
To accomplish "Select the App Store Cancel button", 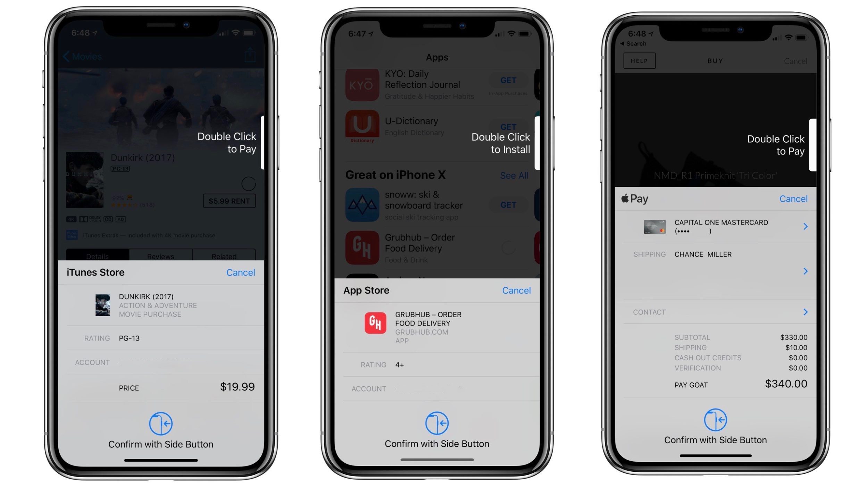I will [x=516, y=291].
